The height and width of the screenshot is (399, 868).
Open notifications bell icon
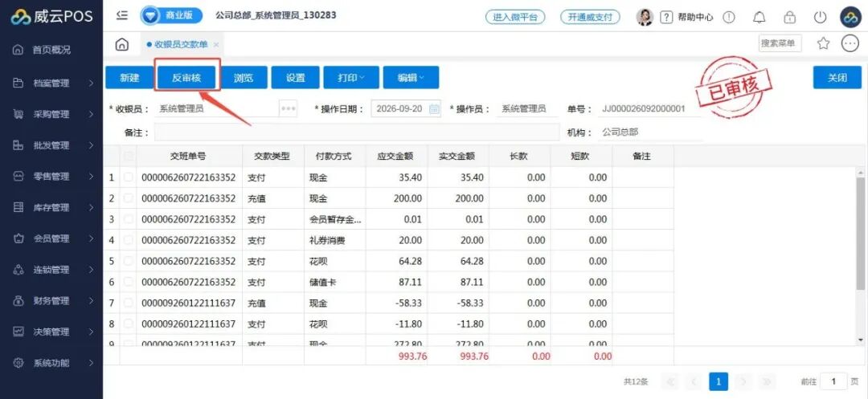(x=759, y=17)
